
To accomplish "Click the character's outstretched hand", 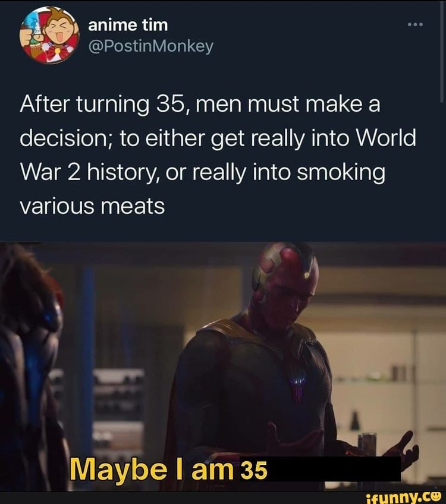I will (x=403, y=448).
